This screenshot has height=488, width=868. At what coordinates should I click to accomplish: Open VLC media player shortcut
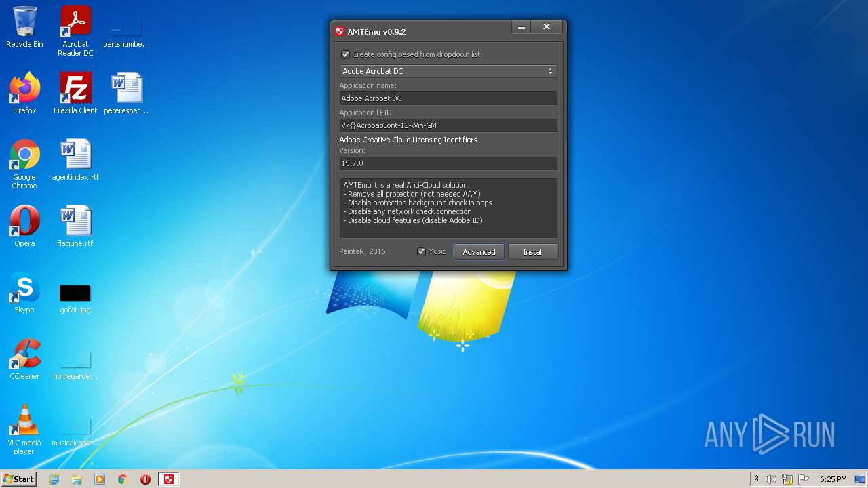(24, 430)
